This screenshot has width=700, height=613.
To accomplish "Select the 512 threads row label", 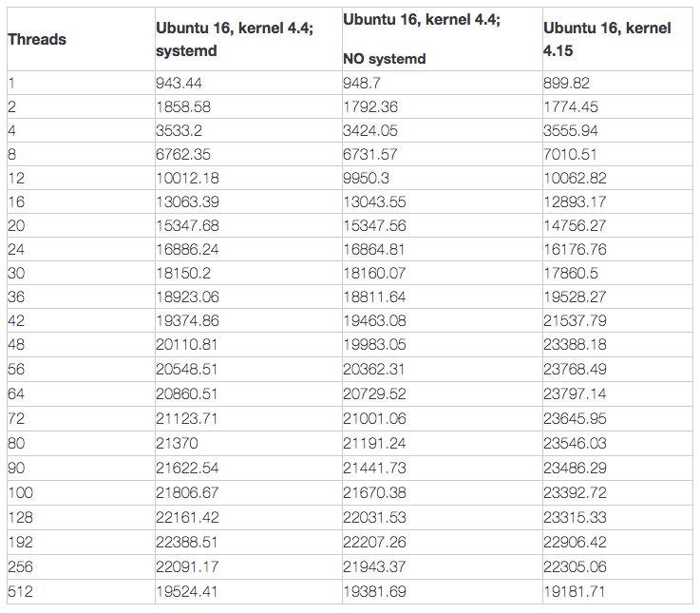I will tap(20, 588).
